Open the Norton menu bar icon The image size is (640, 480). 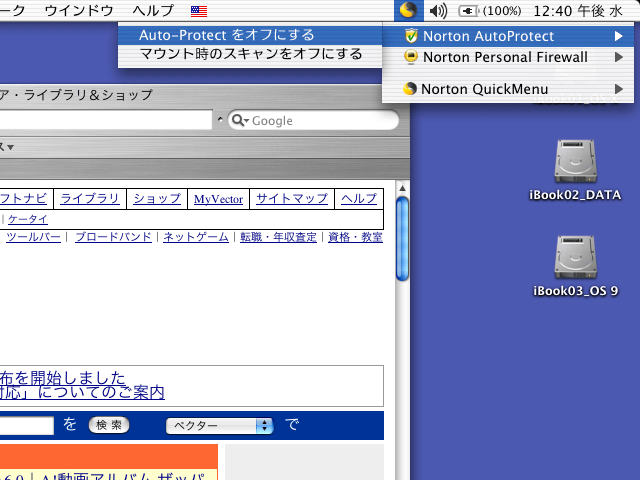click(x=408, y=10)
